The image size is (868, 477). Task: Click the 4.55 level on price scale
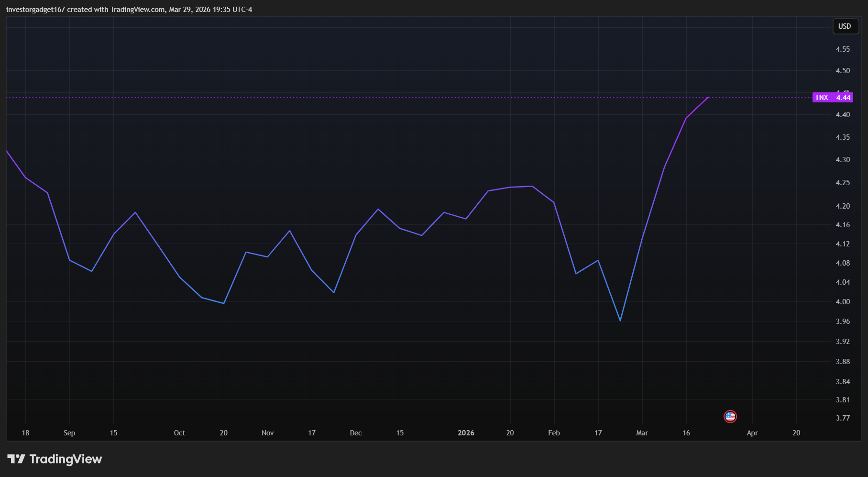[x=843, y=49]
